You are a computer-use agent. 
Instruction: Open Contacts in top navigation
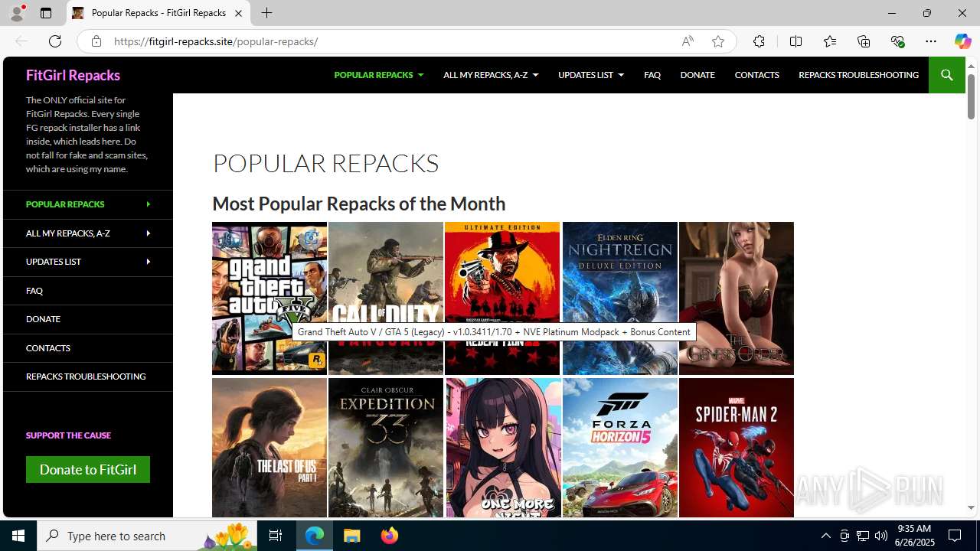756,75
